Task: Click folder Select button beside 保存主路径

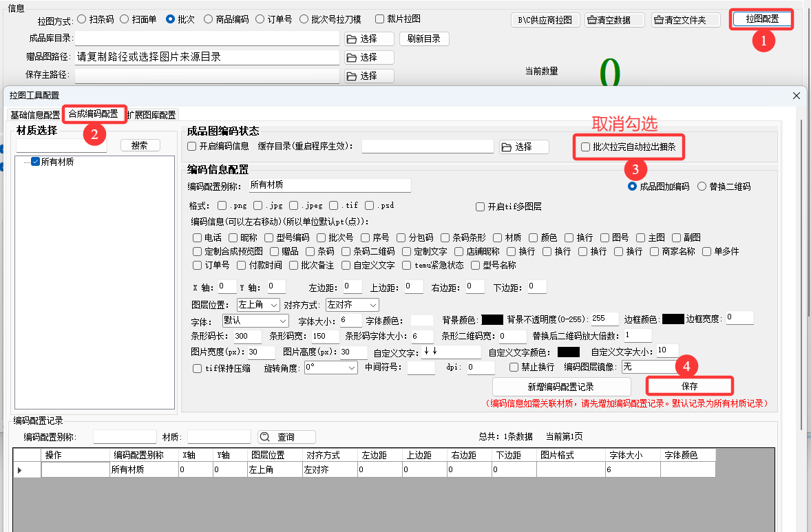Action: click(369, 76)
